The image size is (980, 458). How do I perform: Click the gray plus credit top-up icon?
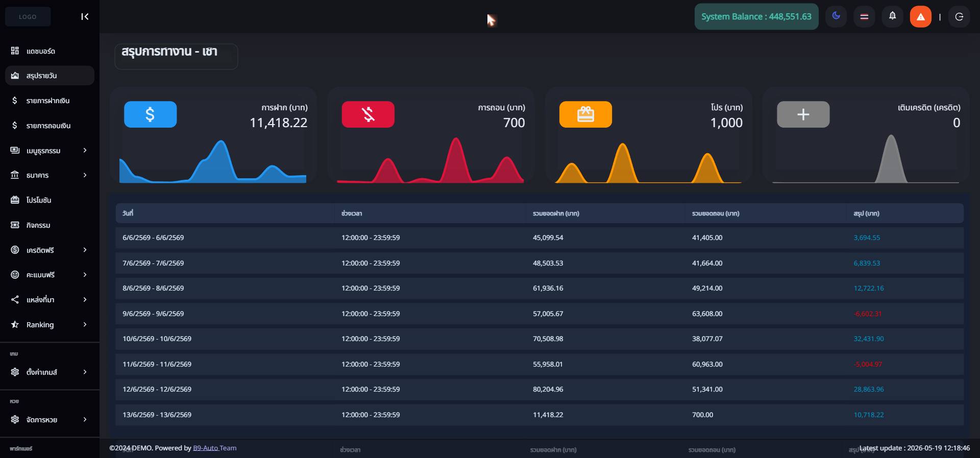(803, 114)
